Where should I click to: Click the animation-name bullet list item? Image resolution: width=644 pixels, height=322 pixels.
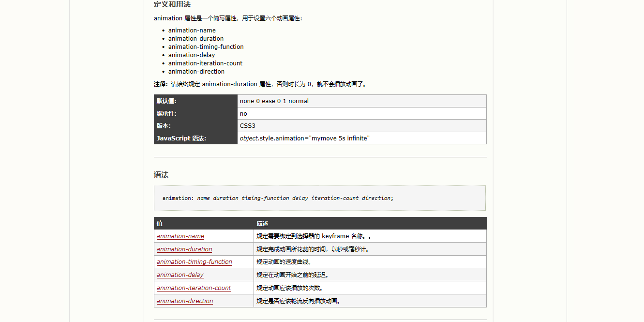tap(192, 31)
